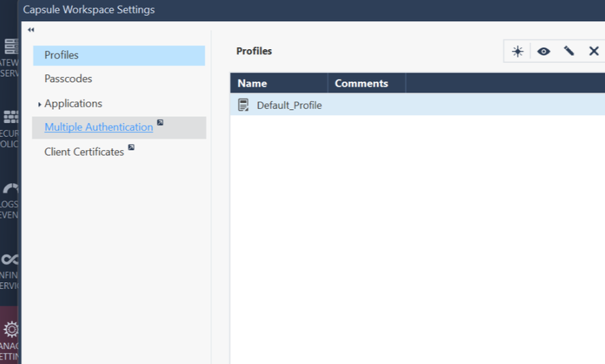Screen dimensions: 605x364
Task: Expand the Applications tree arrow
Action: coord(40,104)
